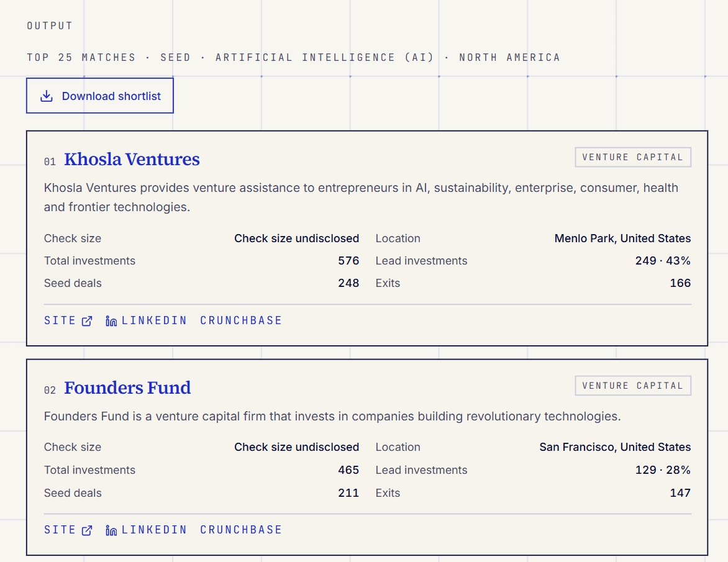Image resolution: width=728 pixels, height=562 pixels.
Task: Click seed deals value 211
Action: click(348, 493)
